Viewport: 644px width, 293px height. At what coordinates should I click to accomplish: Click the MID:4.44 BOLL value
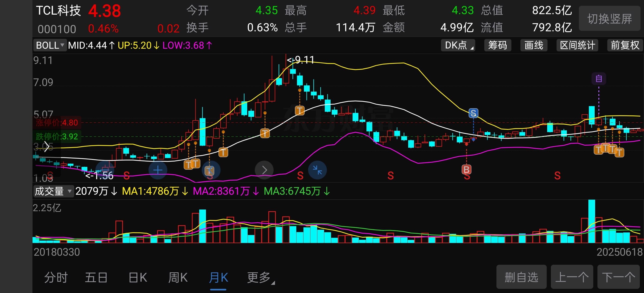tap(91, 45)
